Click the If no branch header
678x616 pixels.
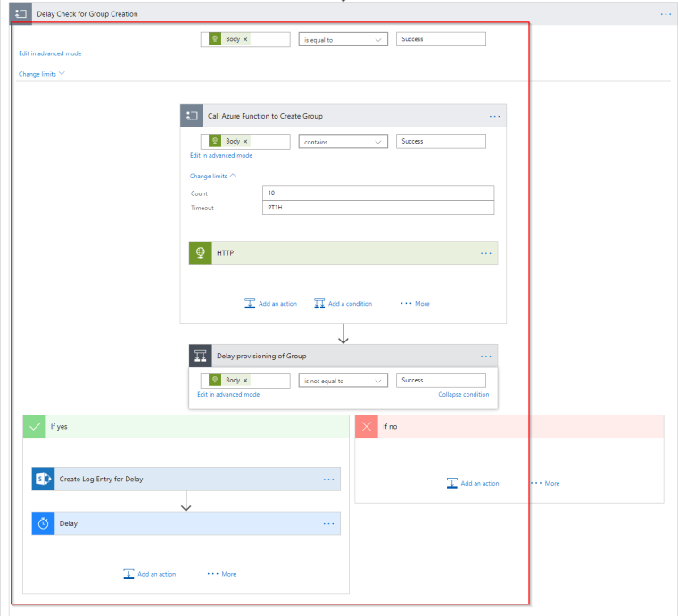pos(509,427)
